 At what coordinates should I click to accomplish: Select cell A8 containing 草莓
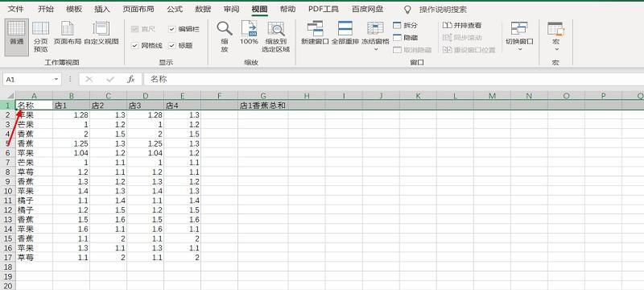[x=34, y=172]
